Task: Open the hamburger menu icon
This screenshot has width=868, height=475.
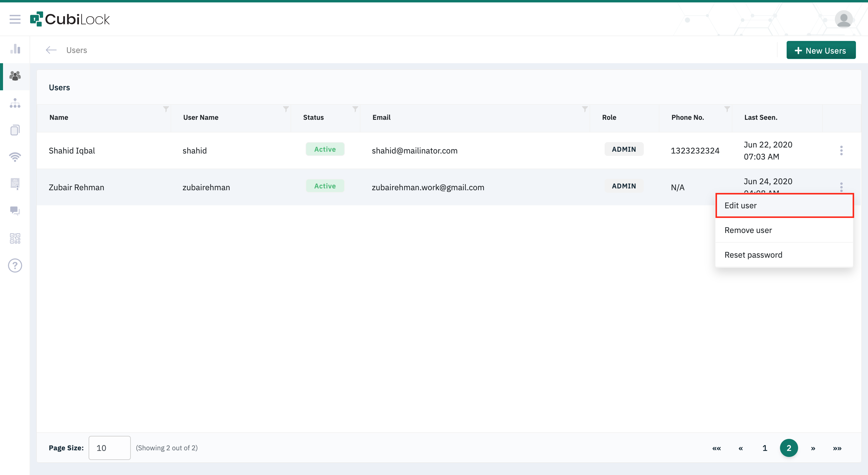Action: tap(15, 19)
